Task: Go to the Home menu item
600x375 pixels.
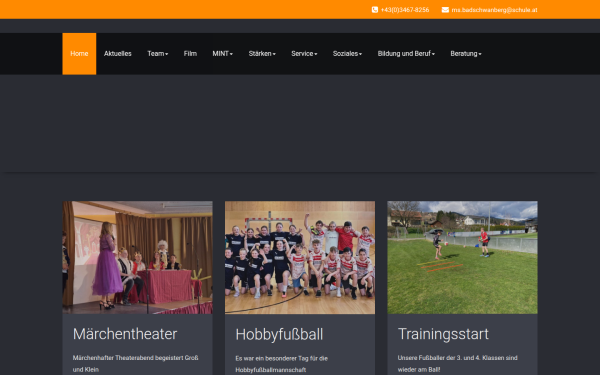Action: pos(79,54)
